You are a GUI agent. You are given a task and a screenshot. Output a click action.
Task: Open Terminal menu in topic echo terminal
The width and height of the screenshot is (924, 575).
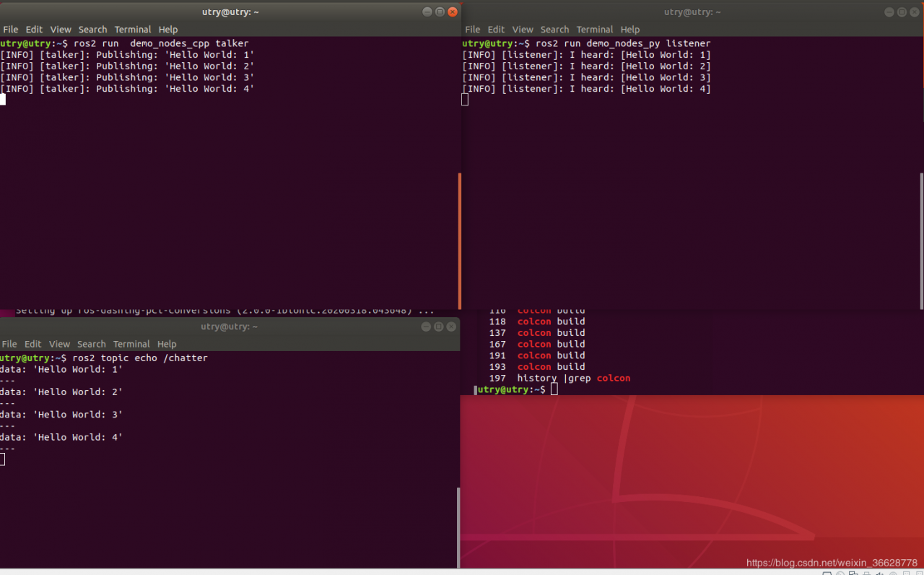[131, 345]
